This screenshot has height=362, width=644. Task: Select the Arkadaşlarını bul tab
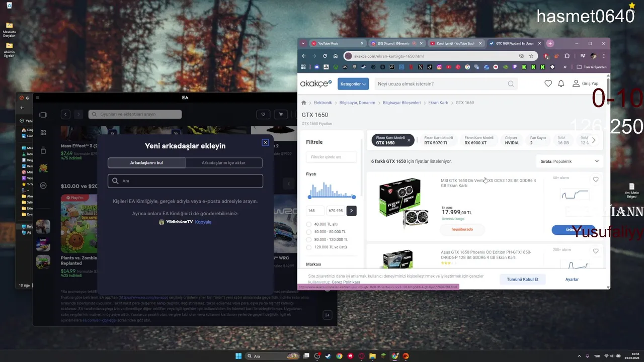146,163
